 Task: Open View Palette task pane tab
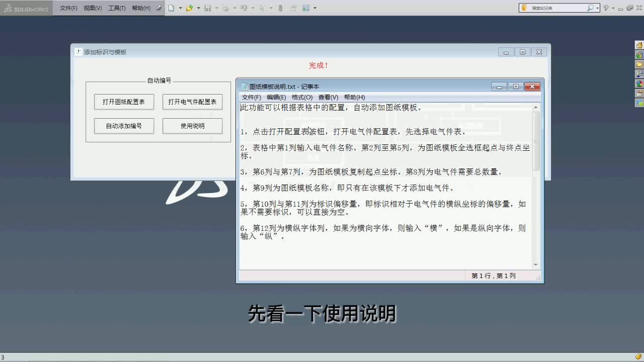click(x=639, y=74)
